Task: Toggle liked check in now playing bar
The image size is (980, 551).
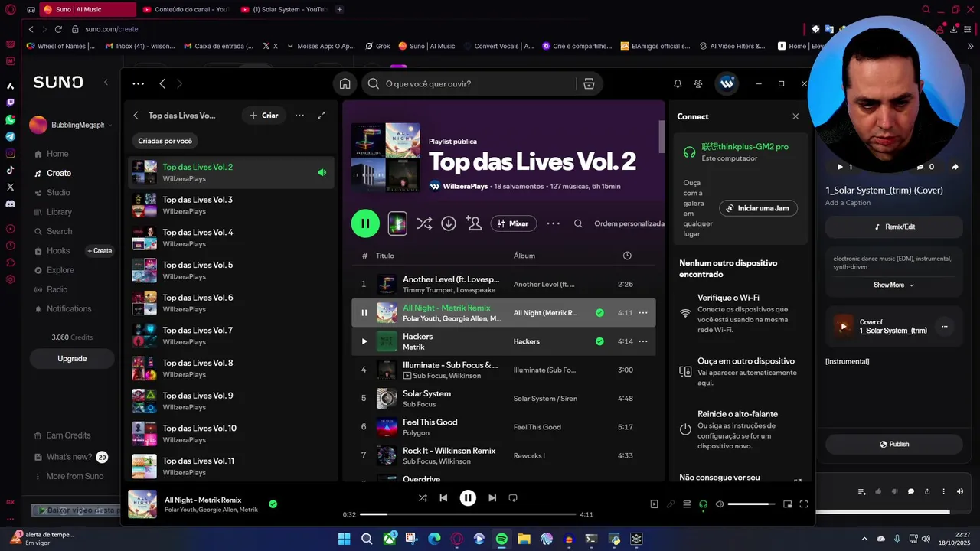Action: (273, 504)
